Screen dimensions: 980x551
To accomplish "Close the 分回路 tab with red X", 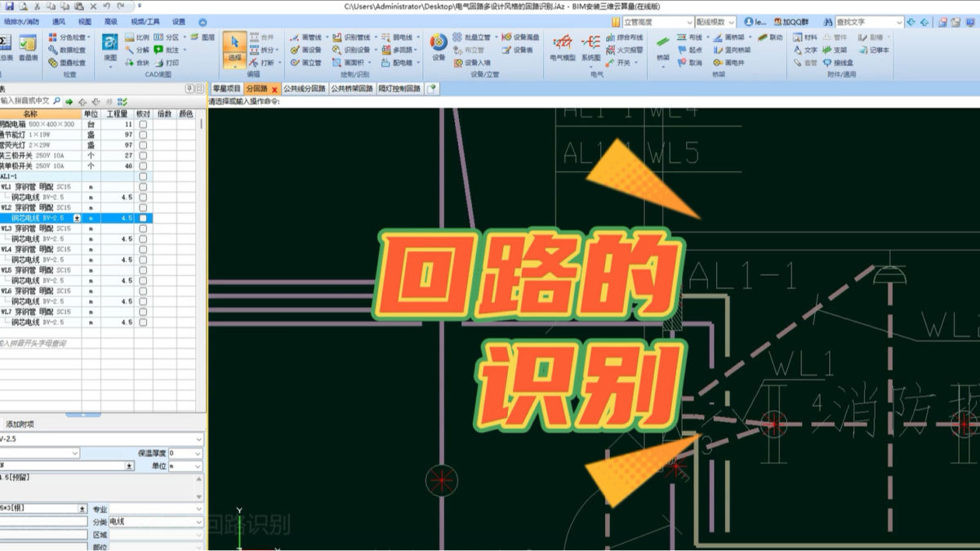I will click(274, 89).
